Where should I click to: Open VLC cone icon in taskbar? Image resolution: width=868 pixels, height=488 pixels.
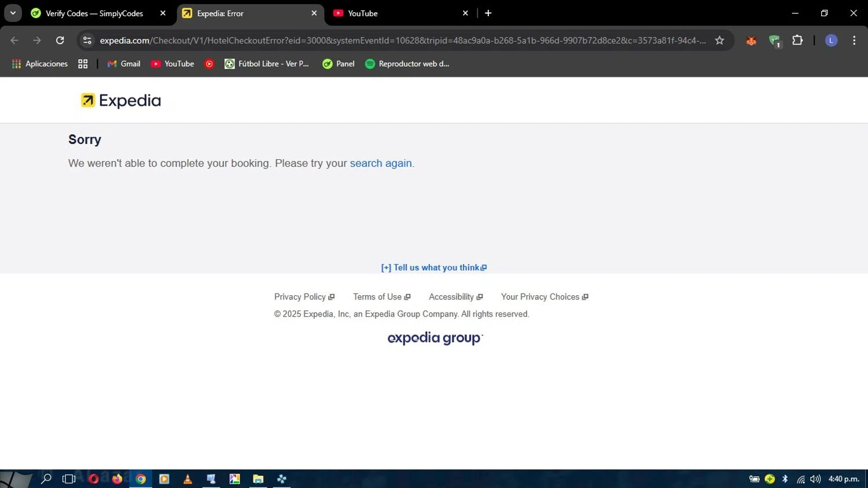(187, 479)
